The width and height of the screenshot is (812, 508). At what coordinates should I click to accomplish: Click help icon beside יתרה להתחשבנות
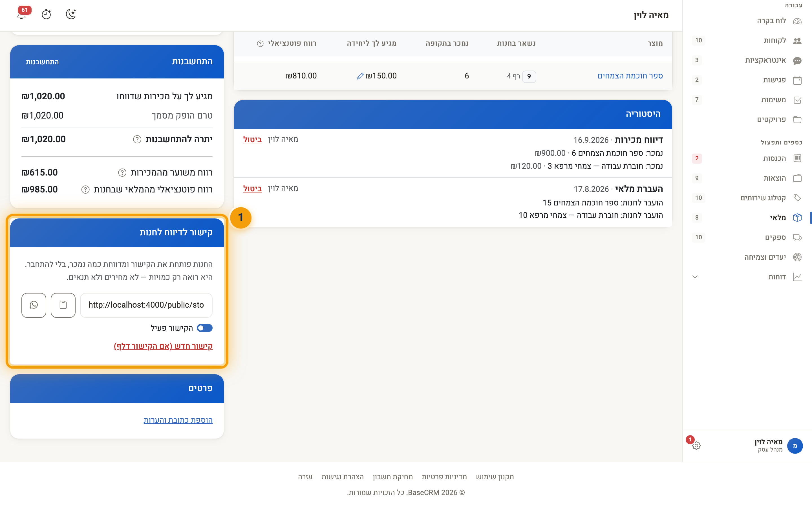[137, 139]
